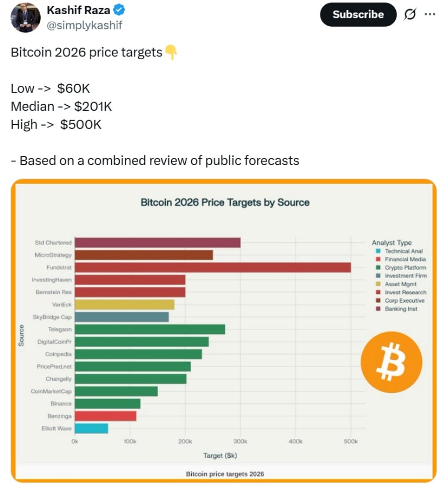Viewport: 448px width, 485px height.
Task: Click the SkyBridge Cap bar
Action: pyautogui.click(x=122, y=317)
